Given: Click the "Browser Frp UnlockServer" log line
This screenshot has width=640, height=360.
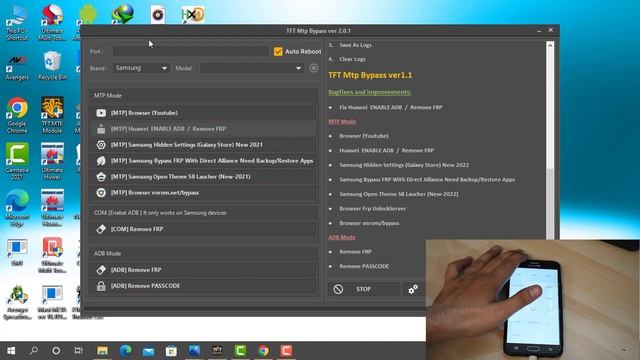Looking at the screenshot, I should click(373, 209).
